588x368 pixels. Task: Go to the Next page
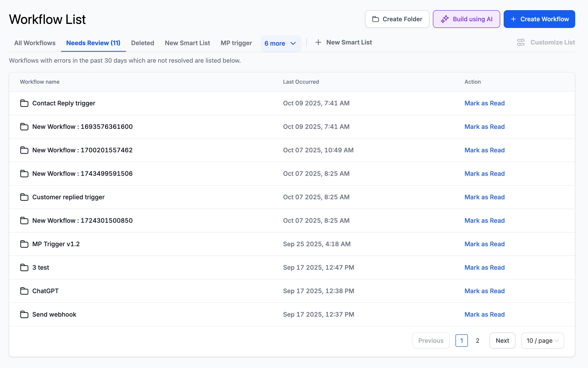[502, 341]
